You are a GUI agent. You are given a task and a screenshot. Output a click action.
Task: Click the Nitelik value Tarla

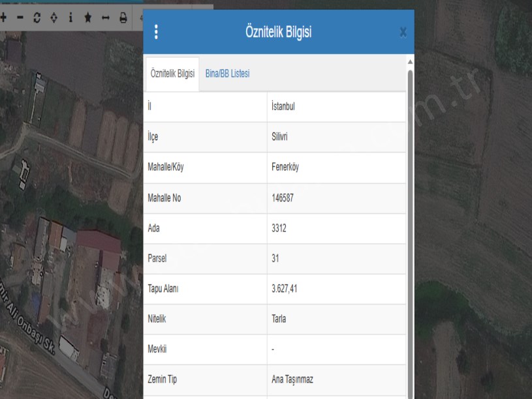click(x=281, y=319)
